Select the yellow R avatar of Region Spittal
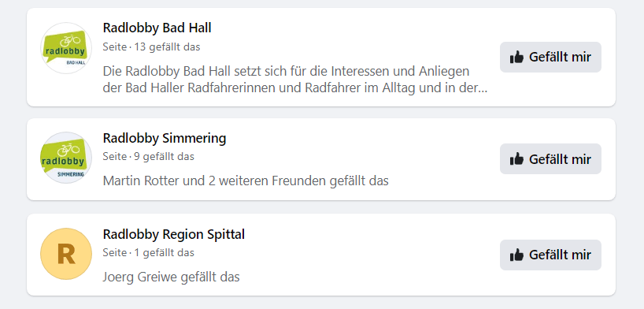Screen dimensions: 644x309 coord(66,254)
